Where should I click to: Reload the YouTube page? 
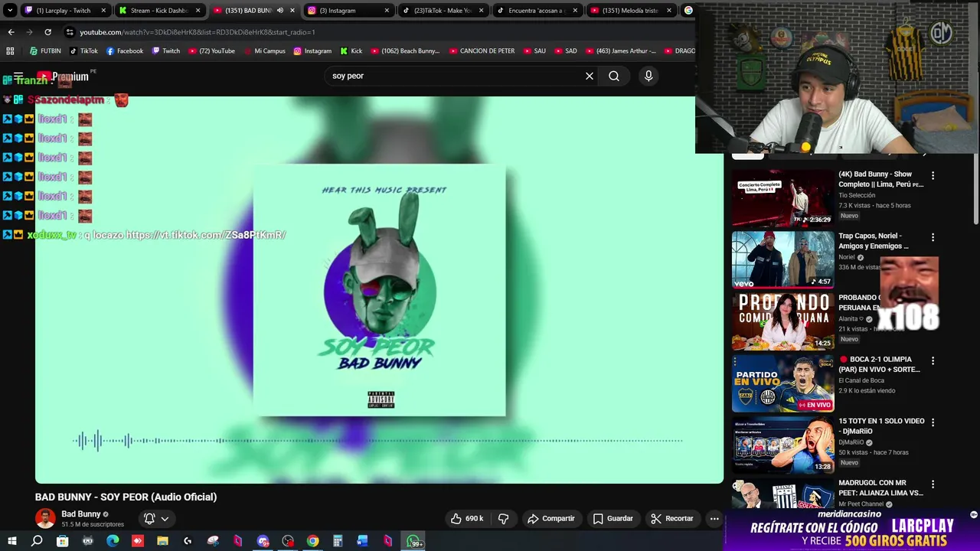click(x=47, y=31)
